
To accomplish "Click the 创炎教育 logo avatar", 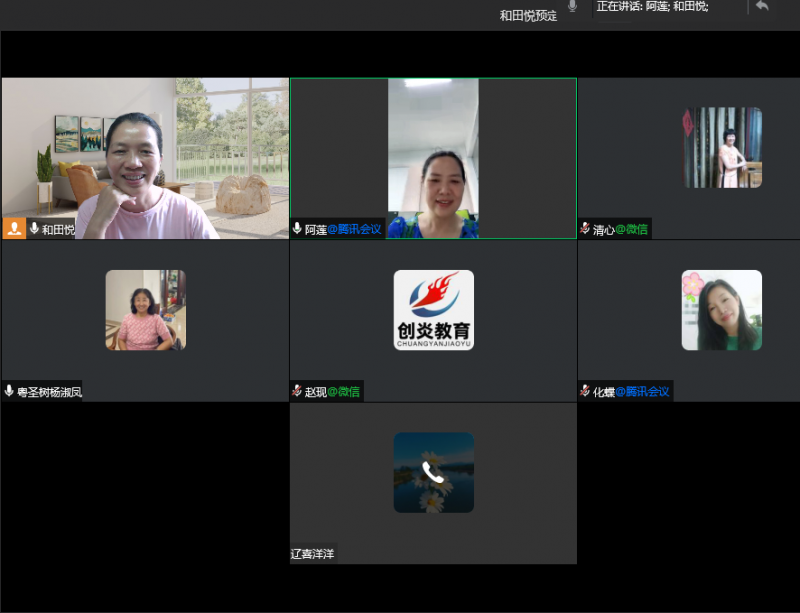I will click(x=433, y=310).
